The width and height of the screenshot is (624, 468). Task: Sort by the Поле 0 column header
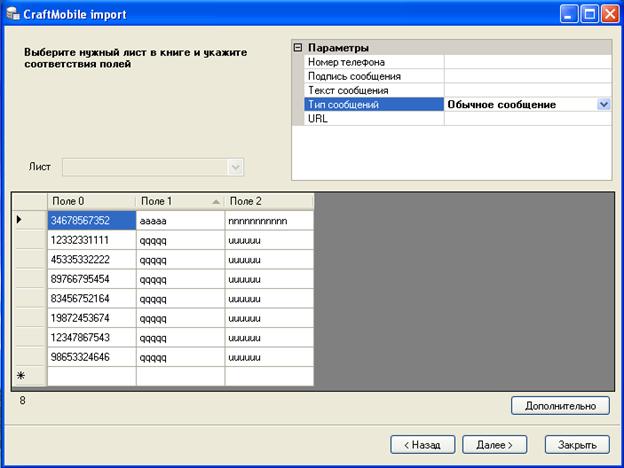[92, 201]
